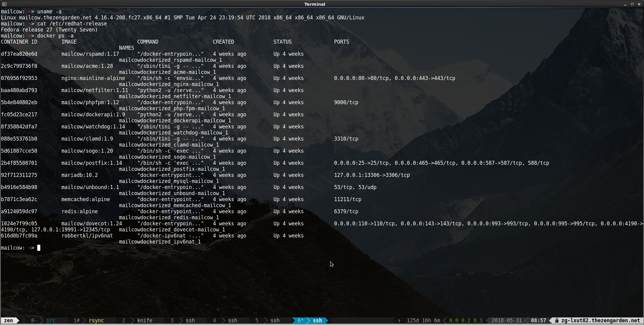Click the cat /etc/redhat-release command
644x325 pixels.
[72, 24]
